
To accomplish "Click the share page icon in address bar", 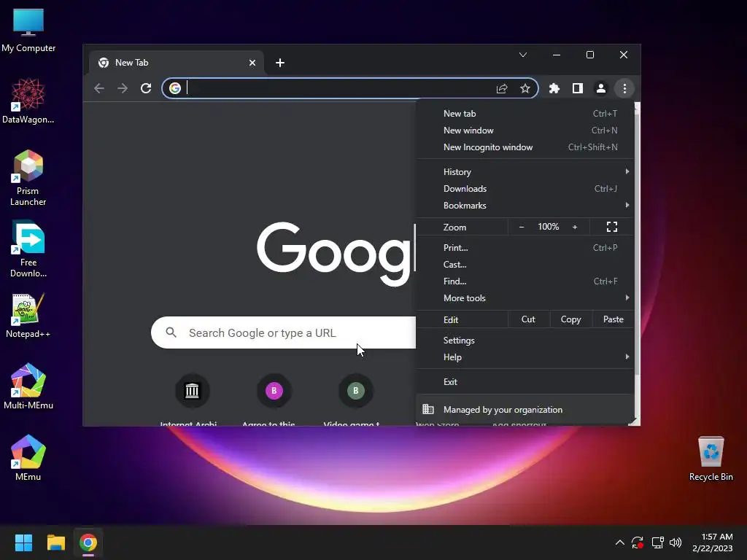I will point(502,88).
